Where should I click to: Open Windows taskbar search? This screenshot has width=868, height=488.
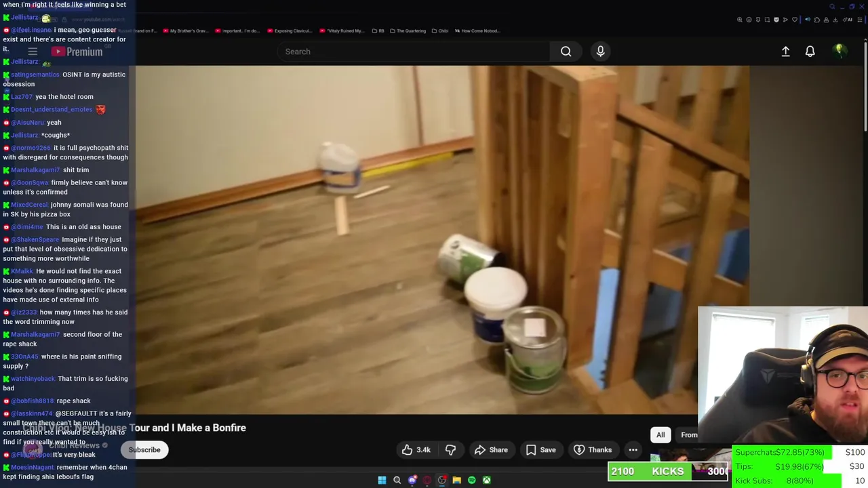[x=397, y=480]
